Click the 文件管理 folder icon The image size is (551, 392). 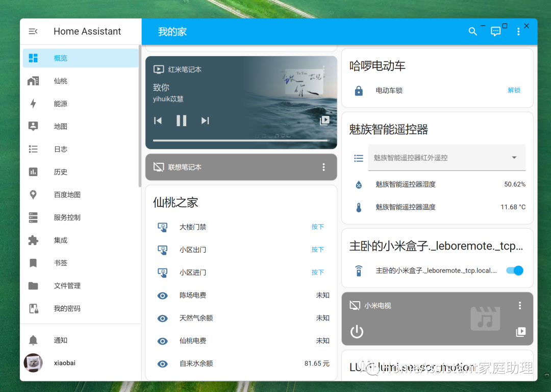pos(33,285)
